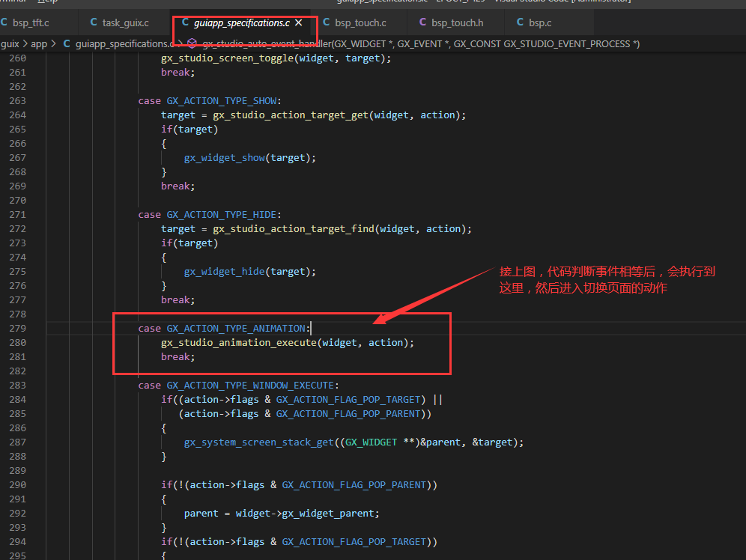Open the guiapp_specifications.c breadcrumb
This screenshot has height=560, width=746.
pyautogui.click(x=124, y=43)
